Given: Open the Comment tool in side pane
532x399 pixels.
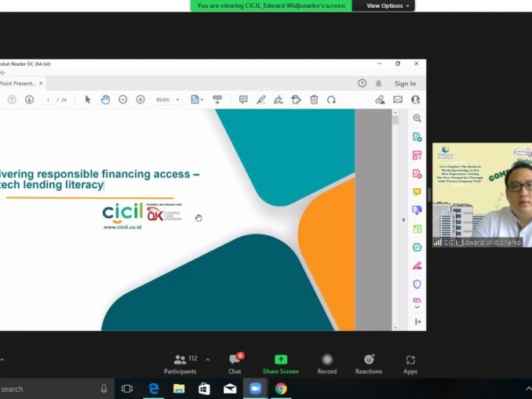Looking at the screenshot, I should (x=417, y=192).
